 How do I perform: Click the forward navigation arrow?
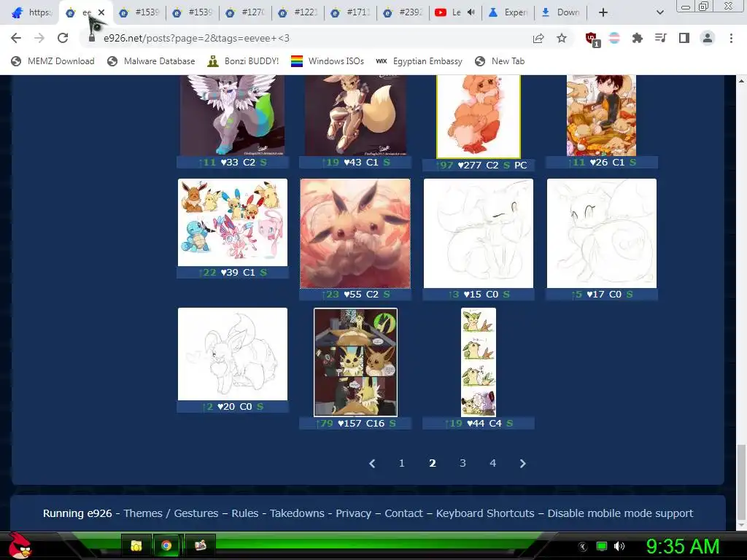pyautogui.click(x=39, y=38)
